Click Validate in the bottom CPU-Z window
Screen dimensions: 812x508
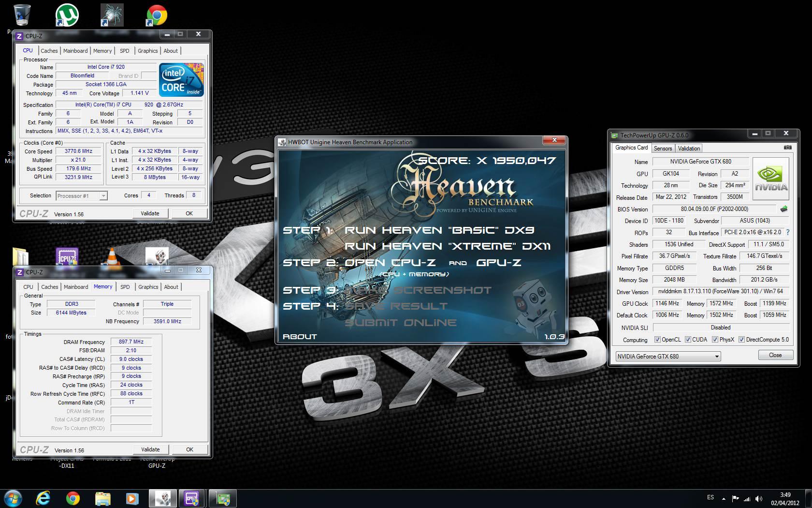coord(150,449)
